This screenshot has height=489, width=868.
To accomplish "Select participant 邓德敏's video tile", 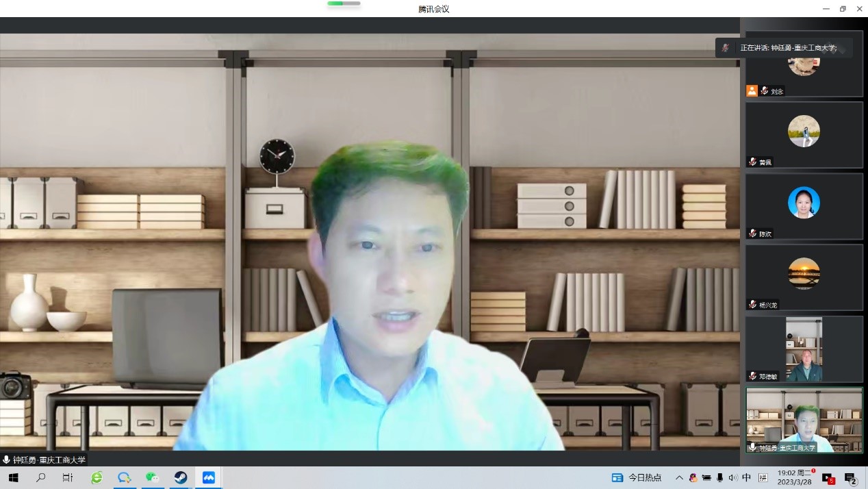I will click(804, 349).
